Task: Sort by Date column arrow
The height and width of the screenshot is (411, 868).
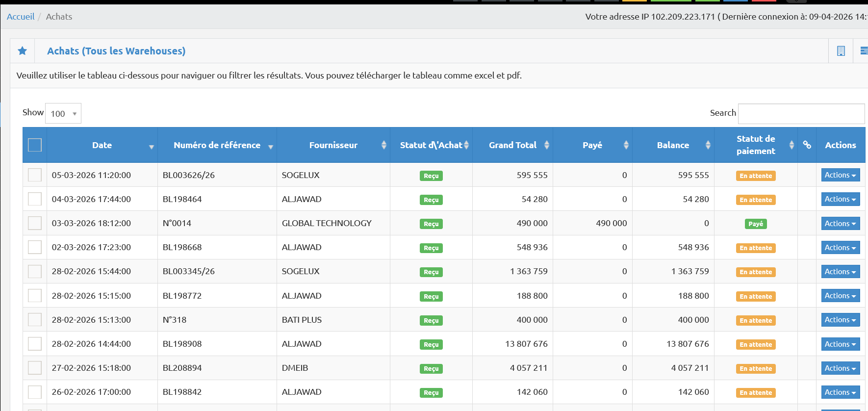Action: pos(151,147)
